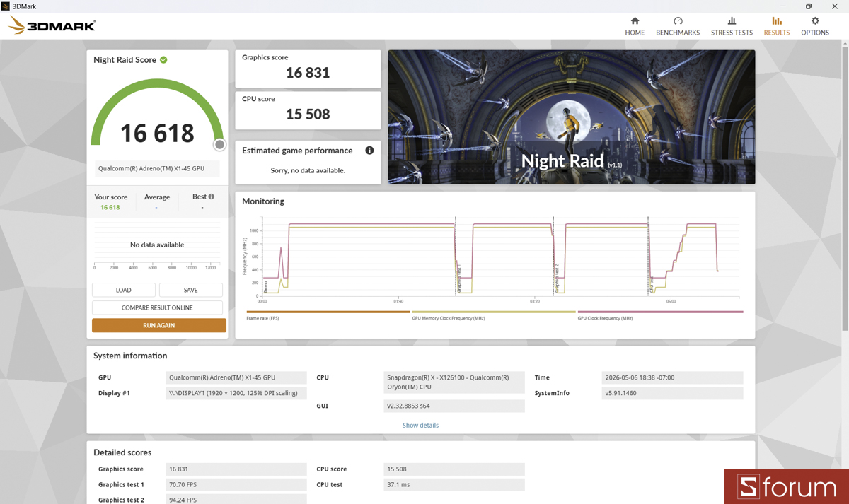Click CPU test marker in chart
The height and width of the screenshot is (504, 849).
(x=652, y=285)
